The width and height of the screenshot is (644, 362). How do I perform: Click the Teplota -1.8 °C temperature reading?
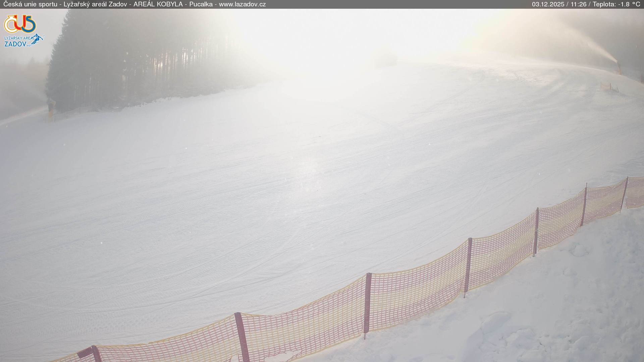(616, 4)
